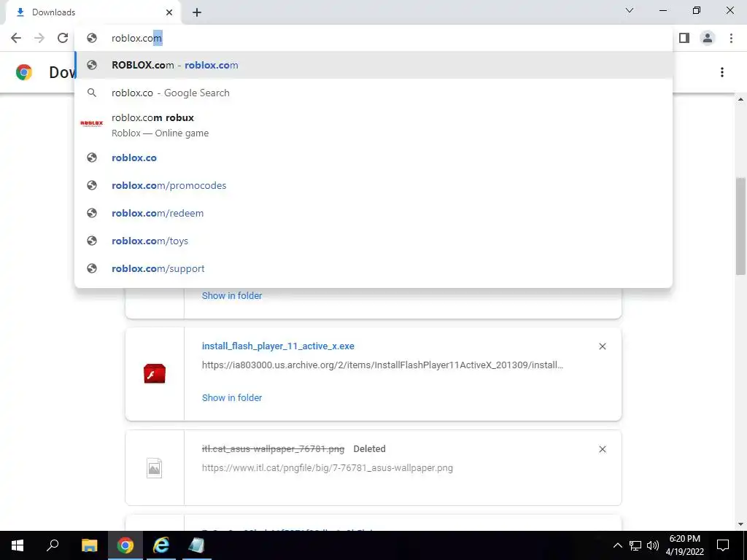Click the forward navigation arrow

tap(39, 38)
